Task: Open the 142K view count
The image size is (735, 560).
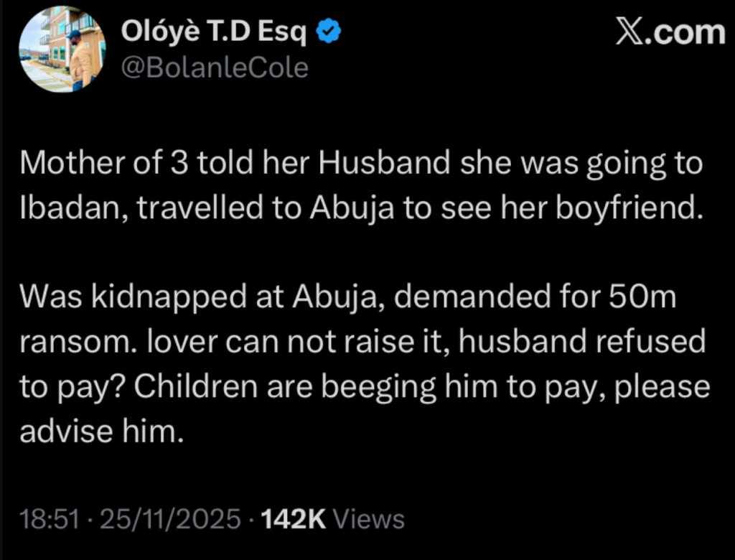Action: click(295, 519)
